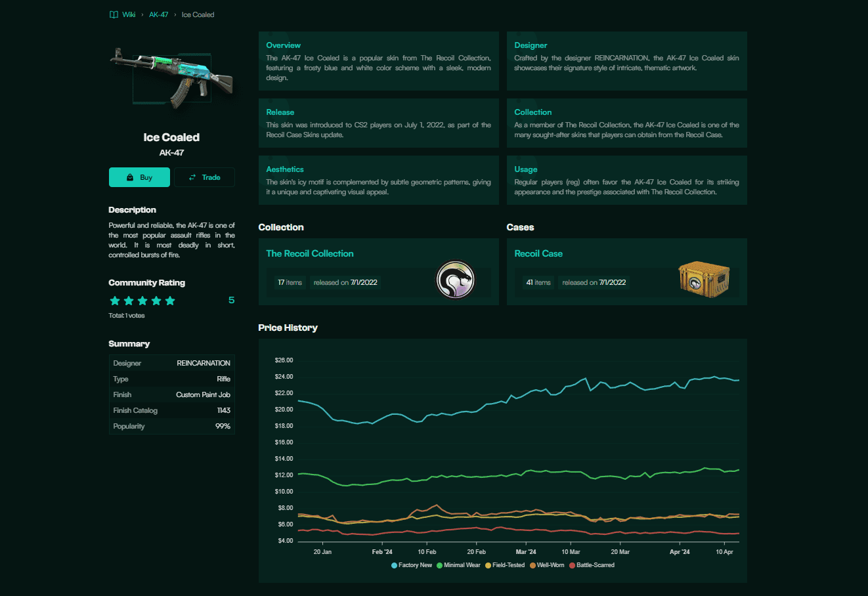Open the Recoil Case title link

click(x=538, y=253)
